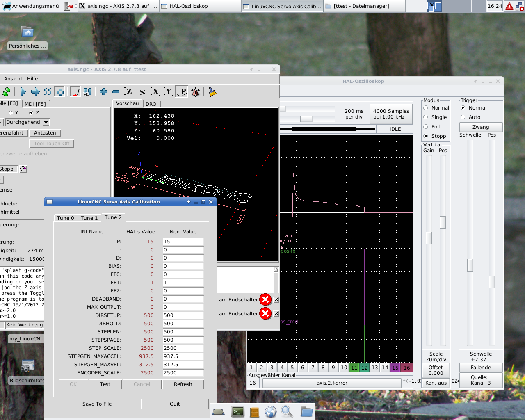The width and height of the screenshot is (525, 420).
Task: Select the Z axis radio button in AXIS
Action: coord(31,113)
